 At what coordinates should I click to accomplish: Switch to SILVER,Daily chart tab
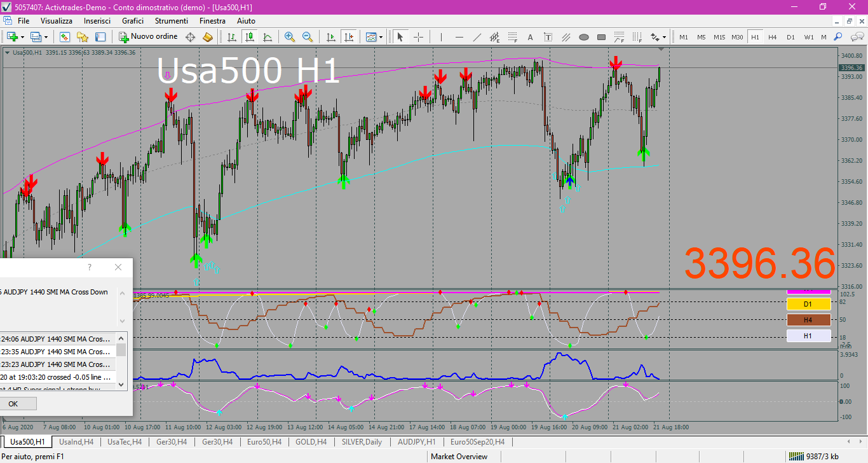tap(362, 441)
